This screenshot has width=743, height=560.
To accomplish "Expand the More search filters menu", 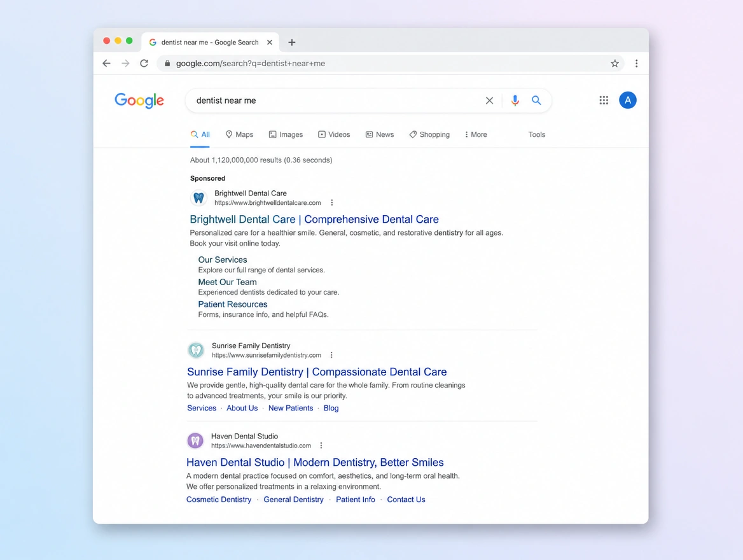I will [476, 135].
